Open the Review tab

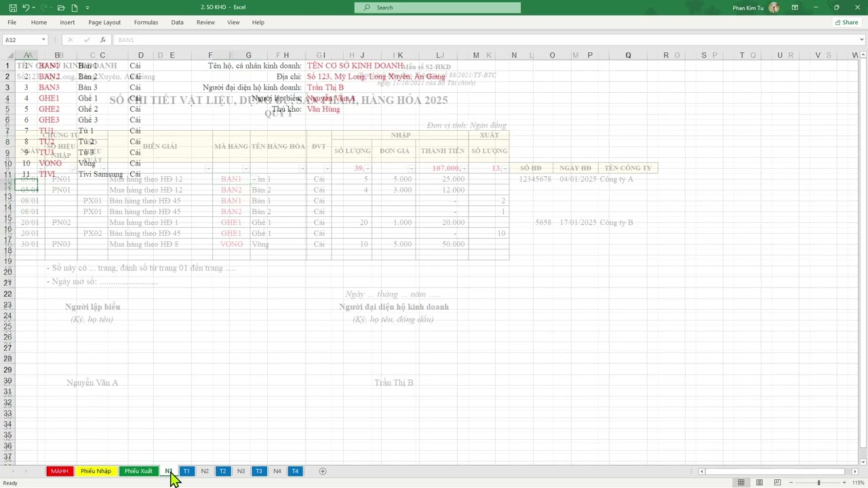pyautogui.click(x=205, y=22)
